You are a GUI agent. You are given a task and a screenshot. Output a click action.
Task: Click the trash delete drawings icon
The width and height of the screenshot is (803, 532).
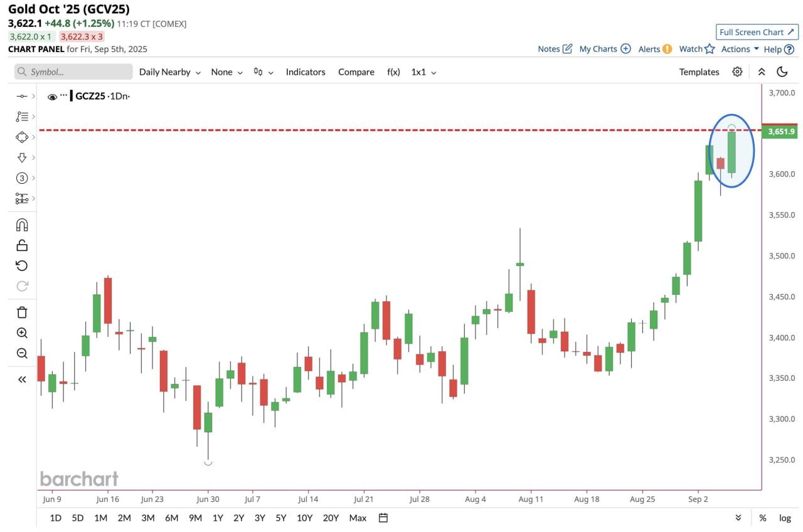click(22, 312)
